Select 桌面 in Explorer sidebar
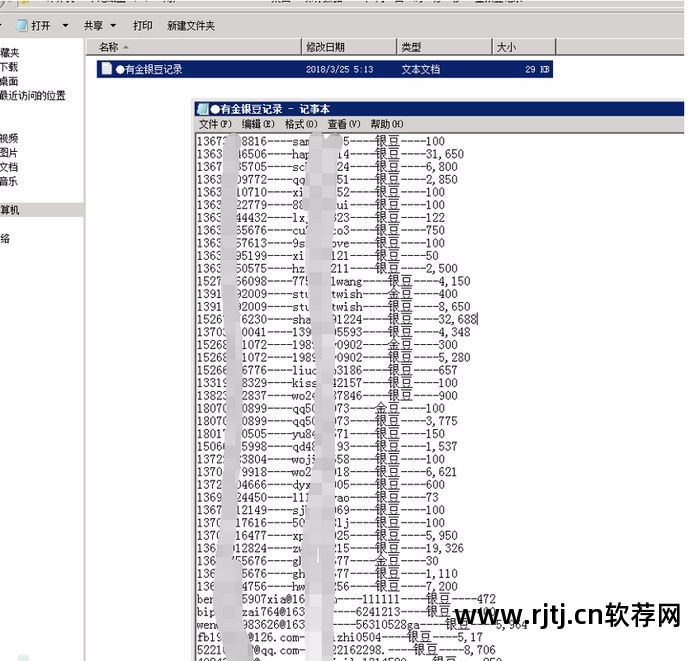Viewport: 690px width, 661px height. pos(9,81)
